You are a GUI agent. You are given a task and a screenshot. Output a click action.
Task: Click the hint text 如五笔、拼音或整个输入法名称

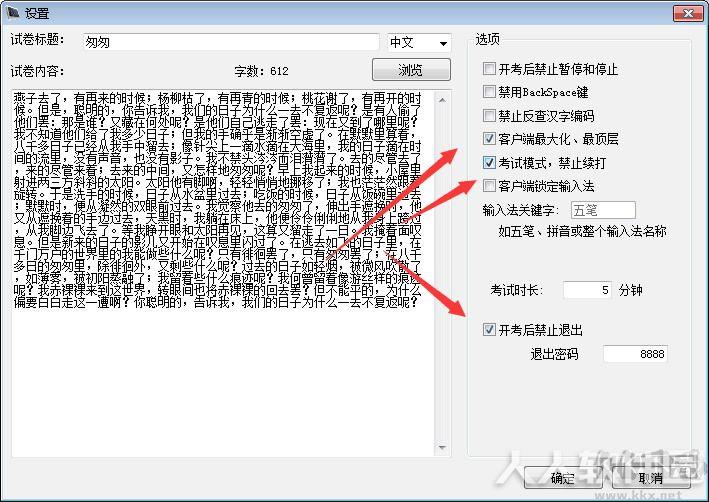click(x=582, y=232)
